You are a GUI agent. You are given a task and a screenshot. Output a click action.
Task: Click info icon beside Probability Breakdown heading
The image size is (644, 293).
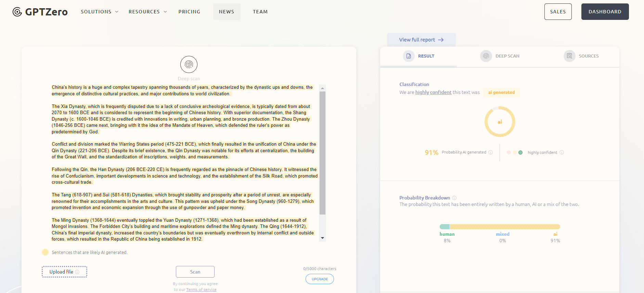point(454,198)
